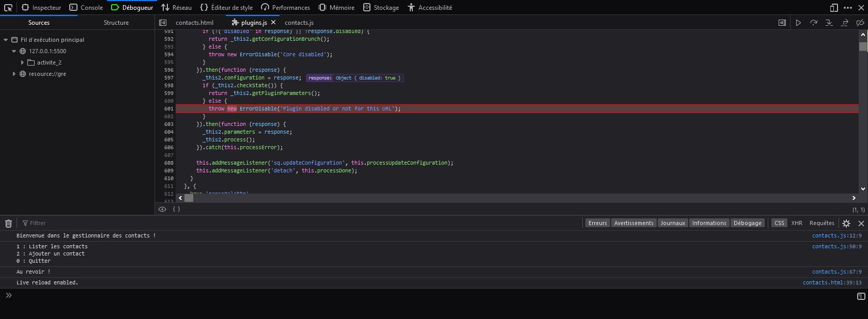Close the developer tools

[x=861, y=8]
